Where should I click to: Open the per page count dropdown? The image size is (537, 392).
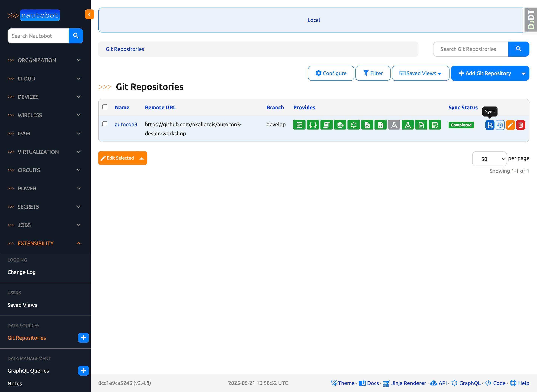pos(489,159)
